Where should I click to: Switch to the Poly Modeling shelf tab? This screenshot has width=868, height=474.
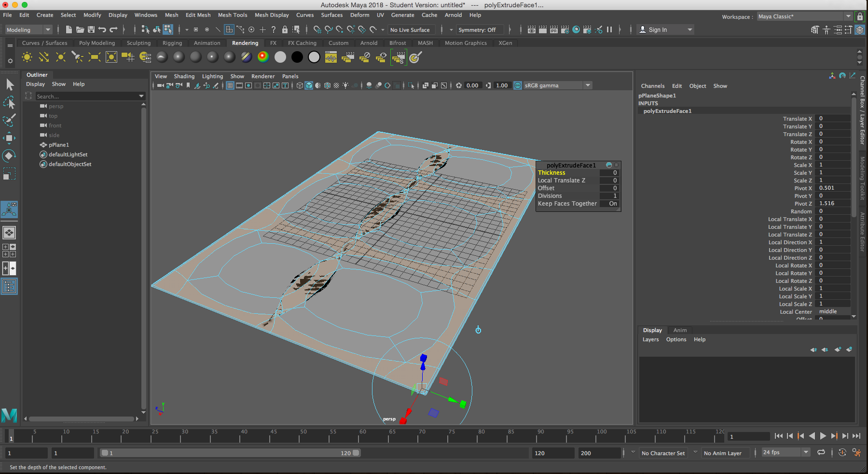click(x=97, y=43)
